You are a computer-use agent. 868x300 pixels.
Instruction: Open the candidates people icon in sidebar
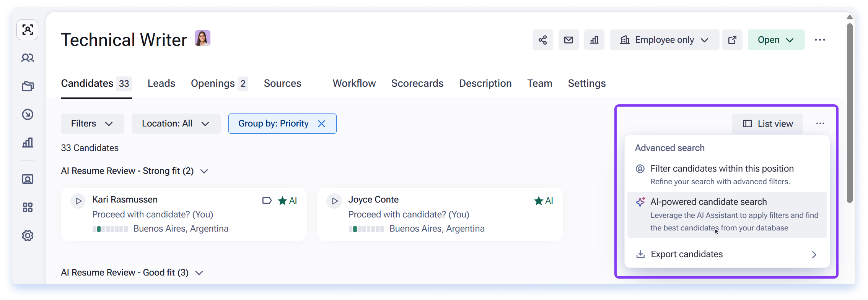(28, 58)
